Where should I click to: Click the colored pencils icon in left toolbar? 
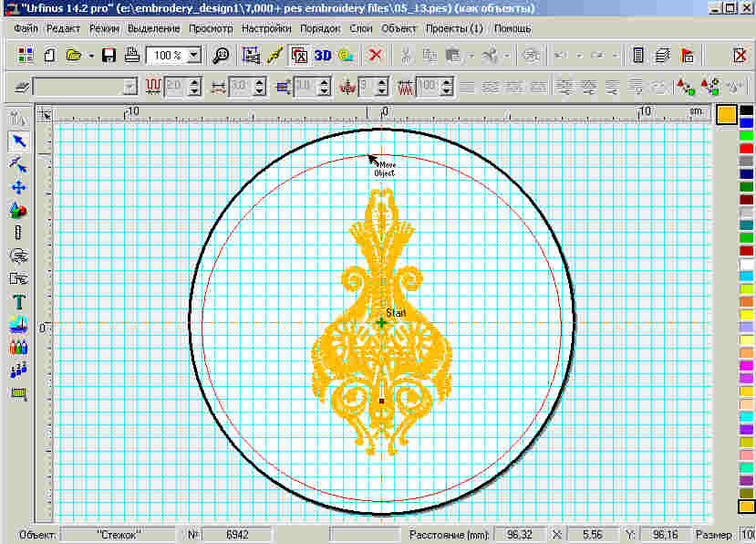(x=18, y=348)
